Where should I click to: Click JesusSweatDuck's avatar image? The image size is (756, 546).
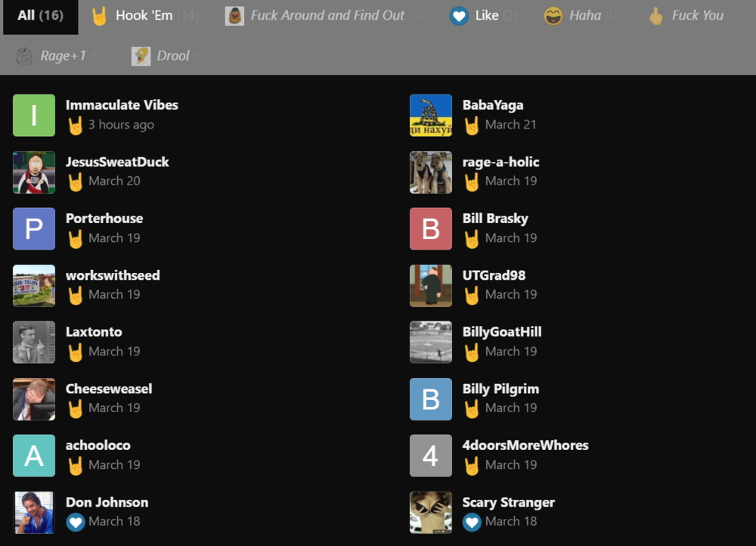[33, 172]
